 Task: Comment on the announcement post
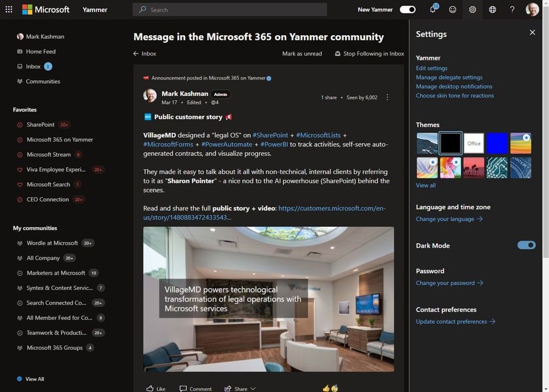(196, 389)
